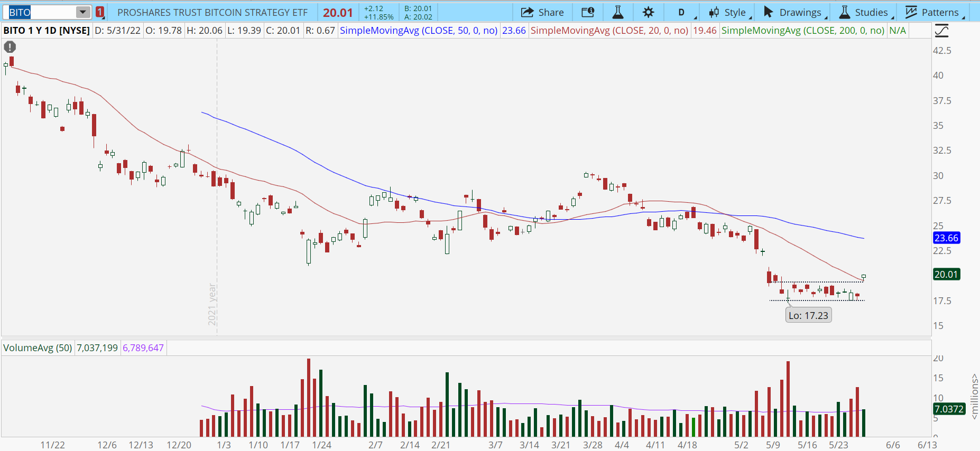Click the purple 6,789,647 volume average value
Image resolution: width=980 pixels, height=451 pixels.
tap(143, 347)
